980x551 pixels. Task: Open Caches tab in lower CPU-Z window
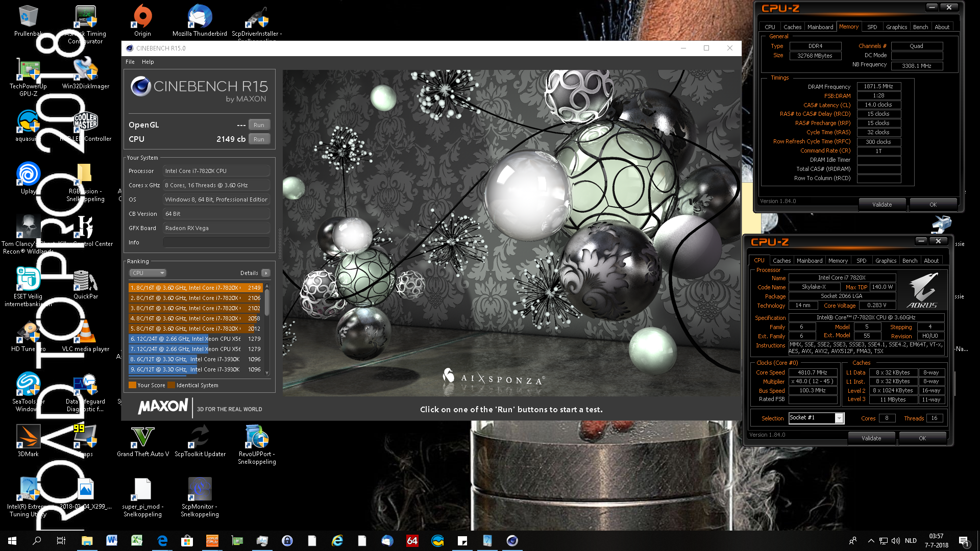tap(781, 261)
